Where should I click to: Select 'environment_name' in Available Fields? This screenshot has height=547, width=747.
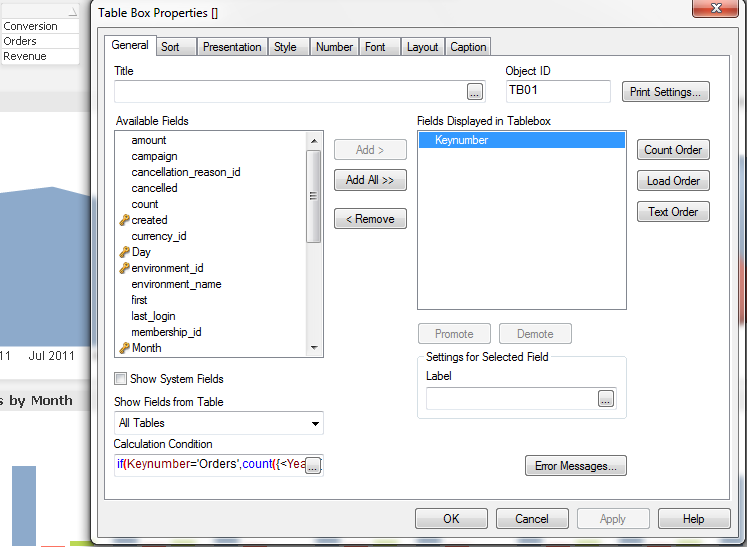click(176, 284)
